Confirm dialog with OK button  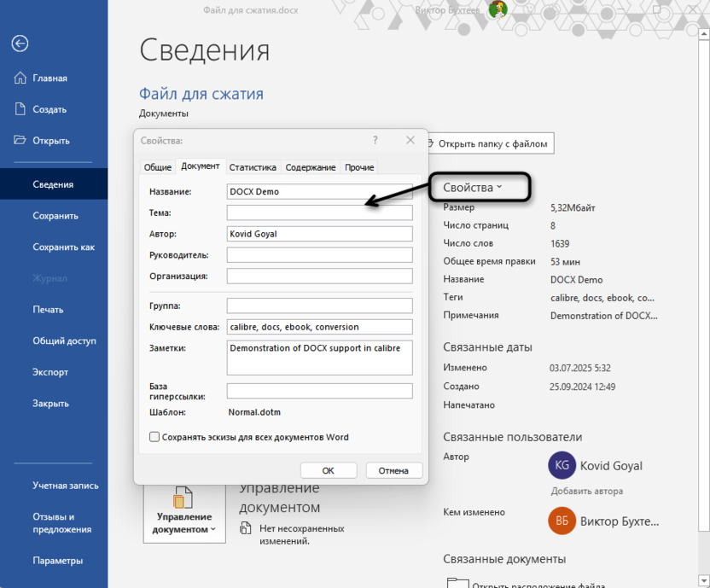(329, 471)
